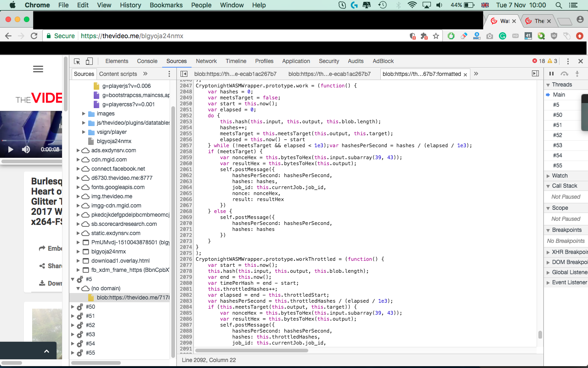Open the blgyoja24nmx file in tree
The height and width of the screenshot is (368, 588).
(114, 141)
